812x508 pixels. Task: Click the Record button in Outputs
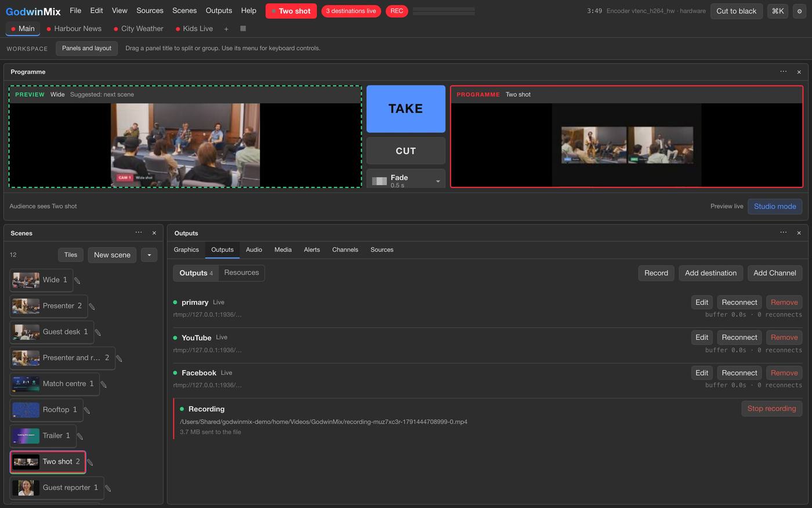[656, 273]
